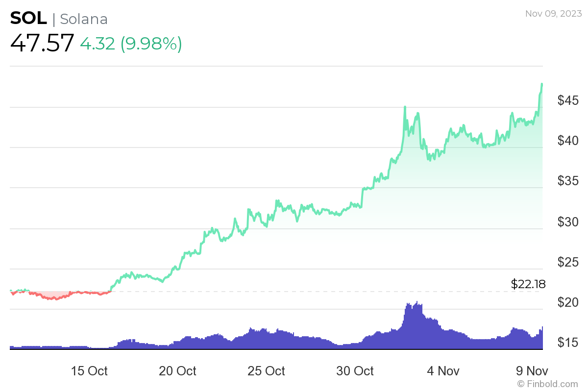The image size is (588, 392).
Task: Click the $40 price axis label
Action: click(569, 141)
